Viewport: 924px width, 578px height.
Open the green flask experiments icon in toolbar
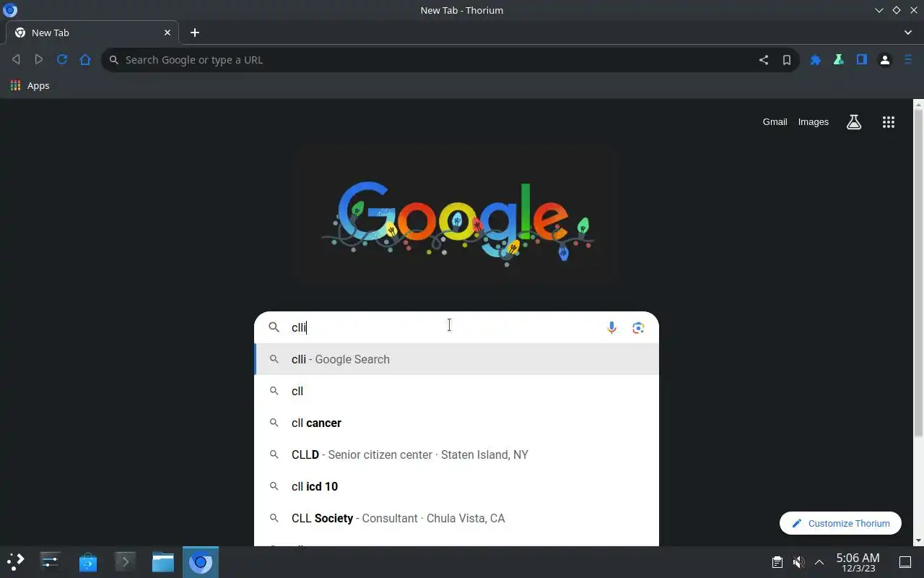[x=839, y=60]
